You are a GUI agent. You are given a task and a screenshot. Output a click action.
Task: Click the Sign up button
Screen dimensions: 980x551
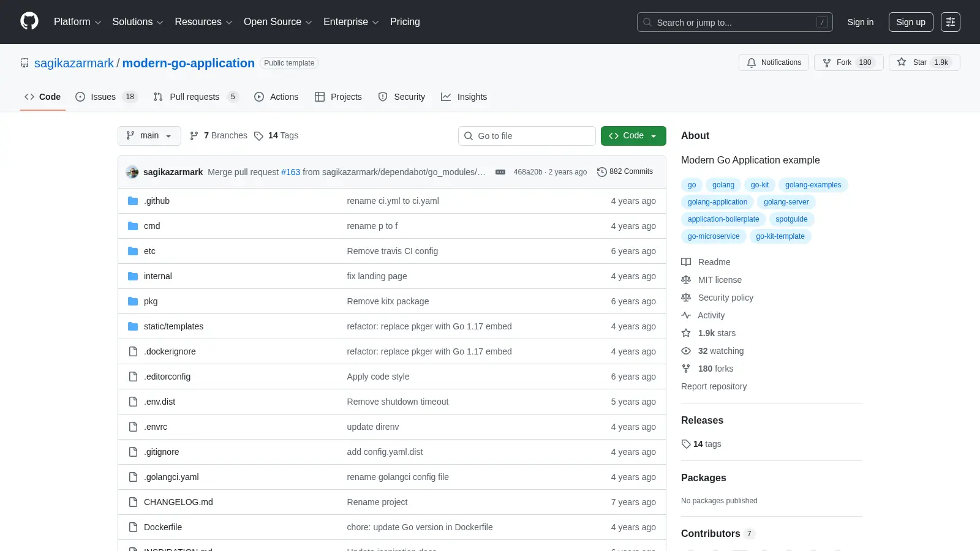pyautogui.click(x=911, y=22)
